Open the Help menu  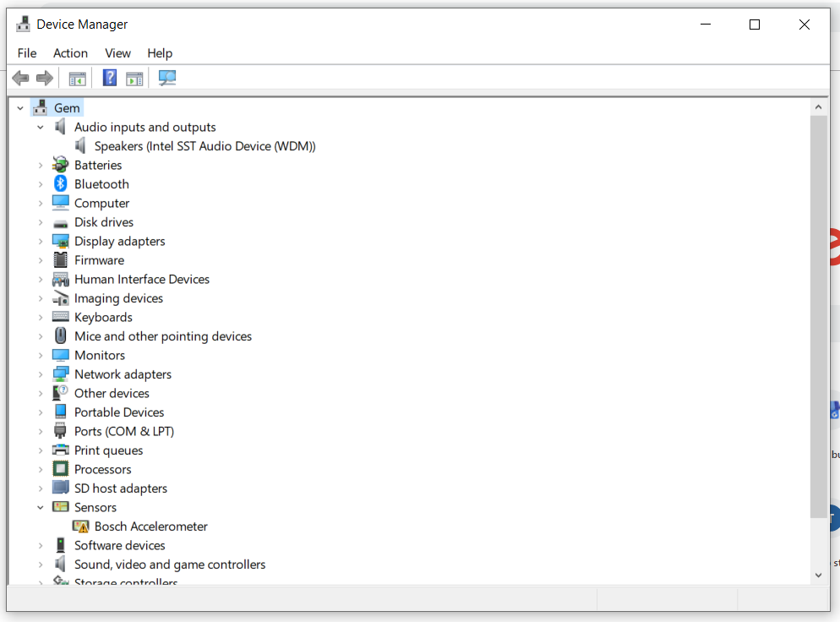point(160,53)
